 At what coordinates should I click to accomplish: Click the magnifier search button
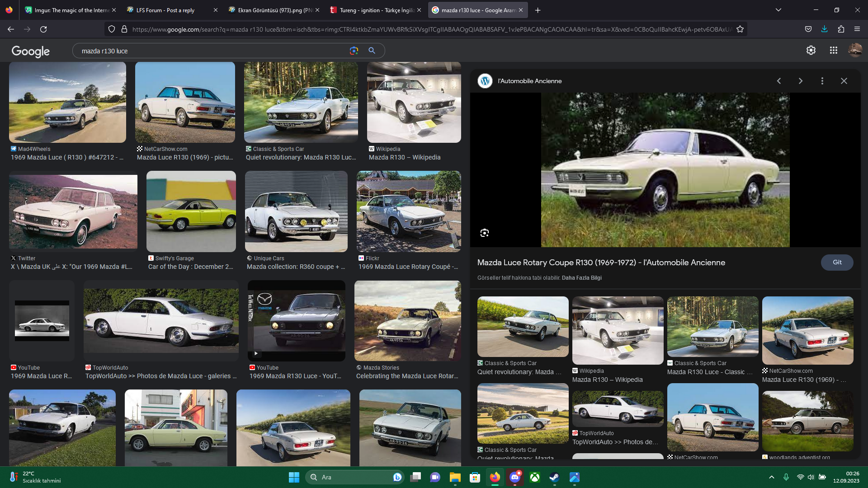pyautogui.click(x=372, y=51)
